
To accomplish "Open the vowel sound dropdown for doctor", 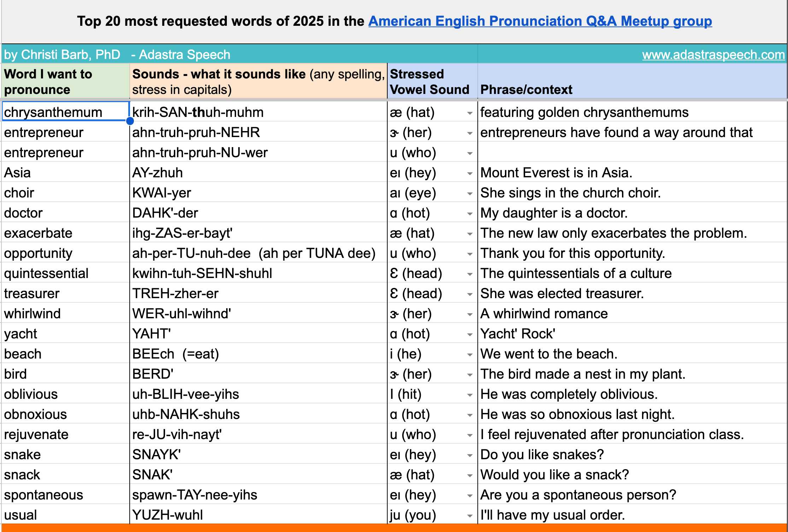I will 470,214.
